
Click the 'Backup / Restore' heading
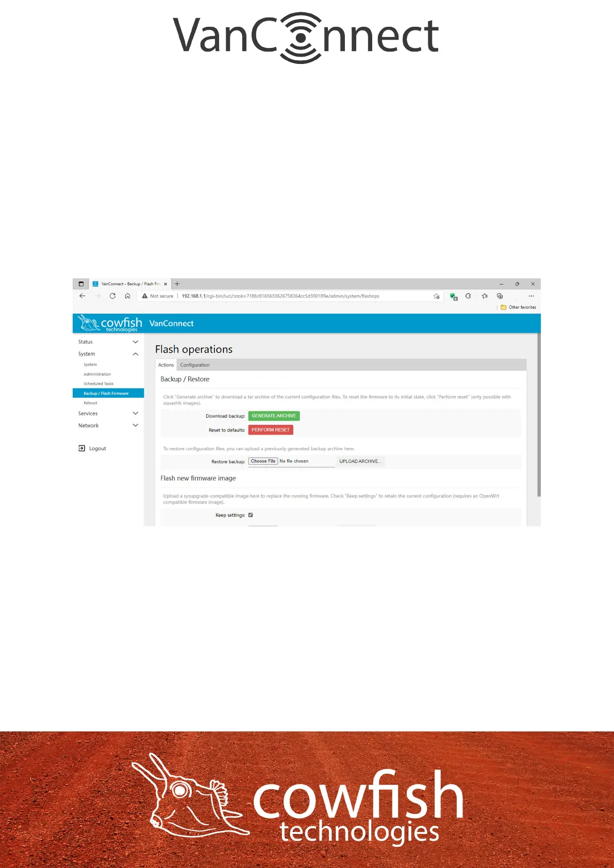[x=185, y=379]
